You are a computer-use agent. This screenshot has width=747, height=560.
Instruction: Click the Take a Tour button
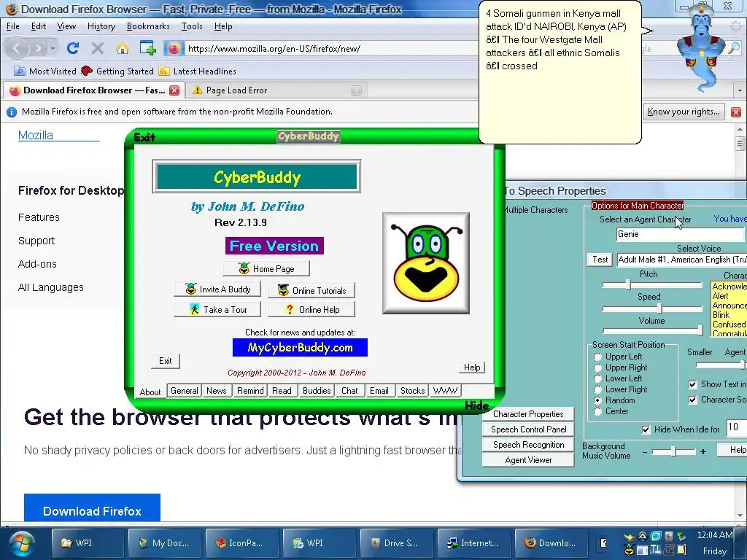(x=217, y=309)
